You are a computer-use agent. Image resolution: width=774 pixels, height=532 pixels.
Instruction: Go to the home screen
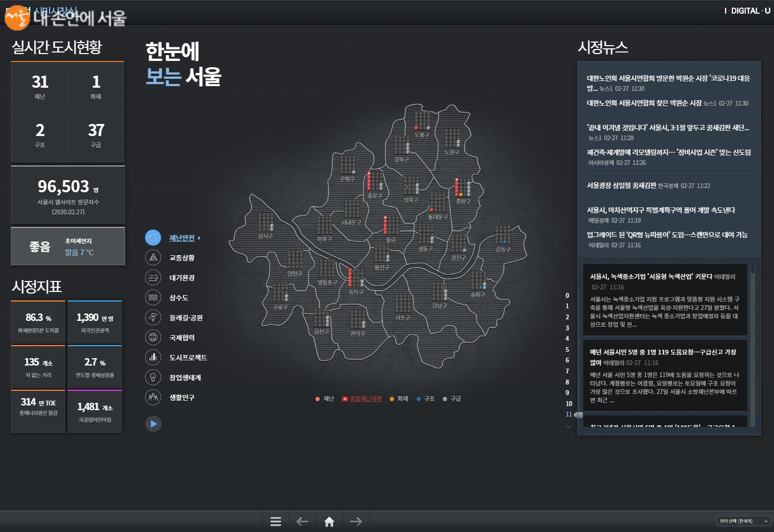coord(329,521)
